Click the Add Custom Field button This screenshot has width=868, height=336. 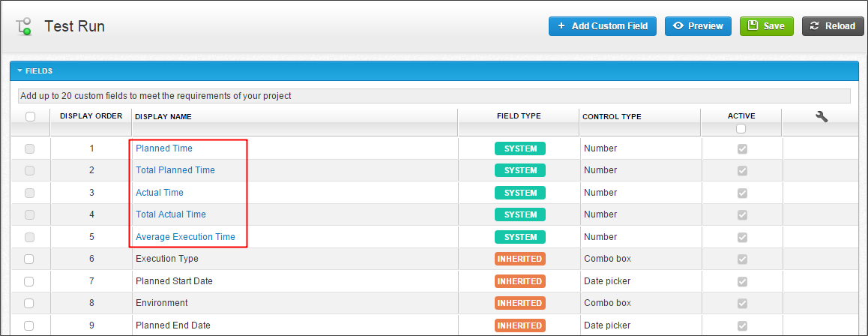click(x=603, y=26)
